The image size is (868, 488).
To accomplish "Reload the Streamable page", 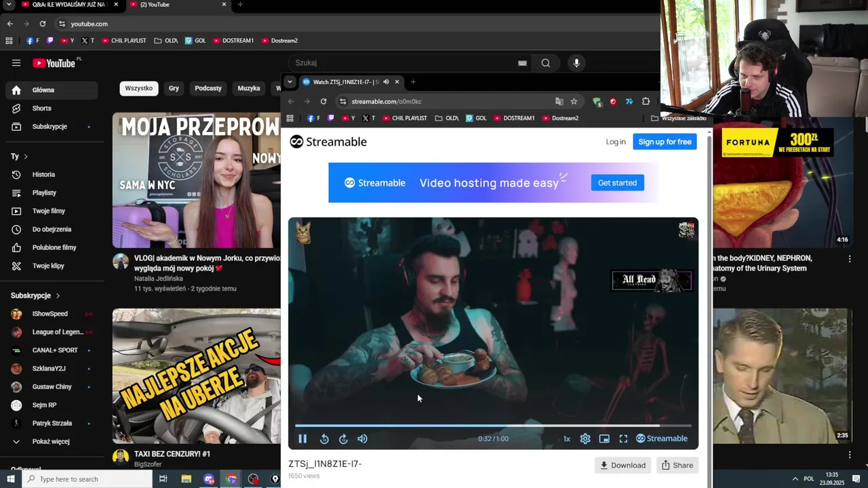I will pyautogui.click(x=323, y=102).
